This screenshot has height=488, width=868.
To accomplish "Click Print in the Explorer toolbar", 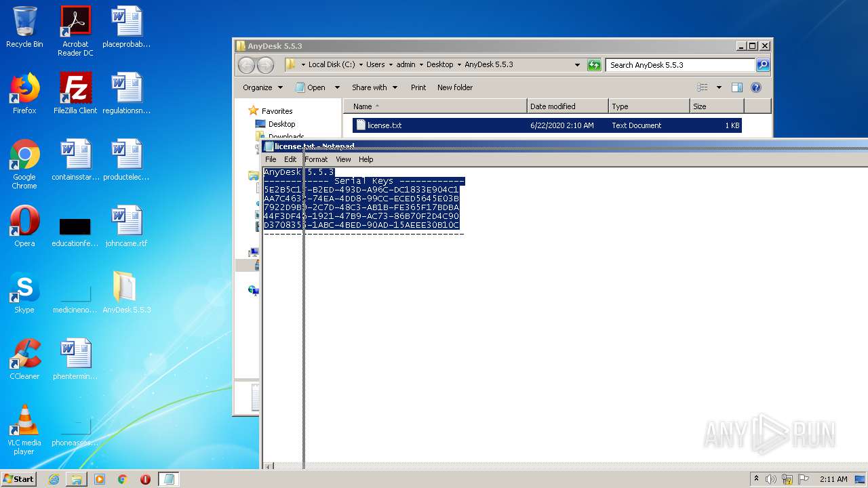I will click(418, 87).
